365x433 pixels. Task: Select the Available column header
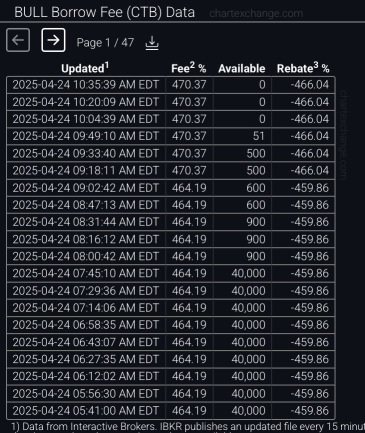coord(242,68)
